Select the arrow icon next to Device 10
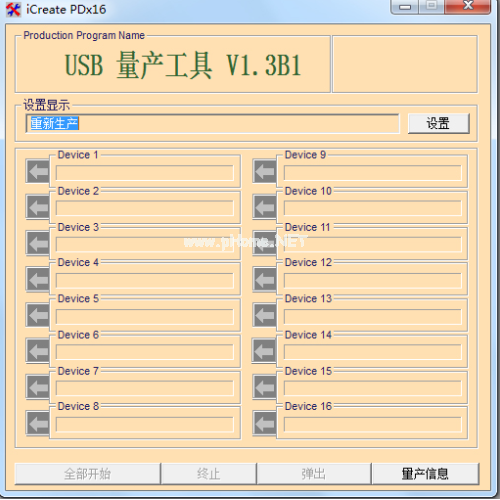The image size is (500, 500). 265,207
